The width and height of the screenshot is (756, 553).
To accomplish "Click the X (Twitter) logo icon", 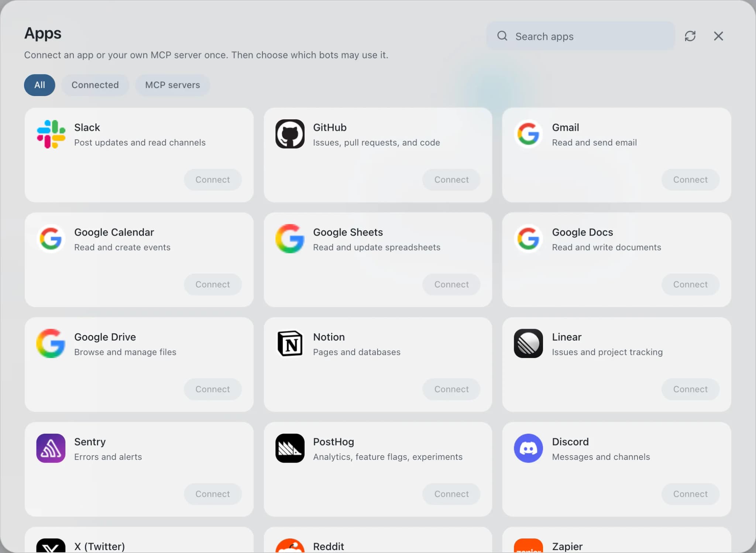I will click(x=51, y=546).
